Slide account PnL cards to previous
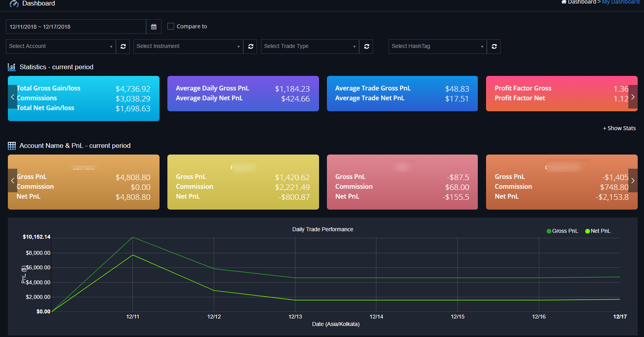The width and height of the screenshot is (644, 337). pyautogui.click(x=13, y=180)
